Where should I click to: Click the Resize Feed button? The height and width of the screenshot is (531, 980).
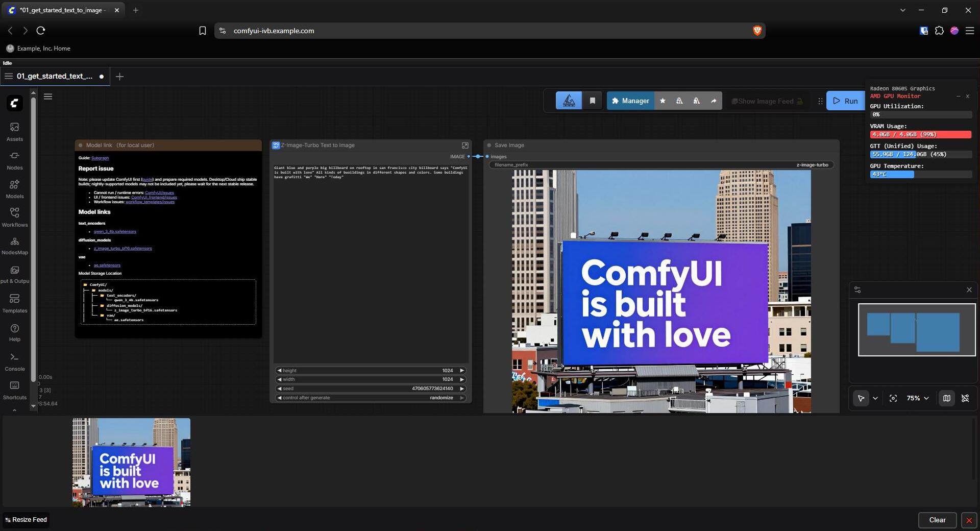[26, 520]
